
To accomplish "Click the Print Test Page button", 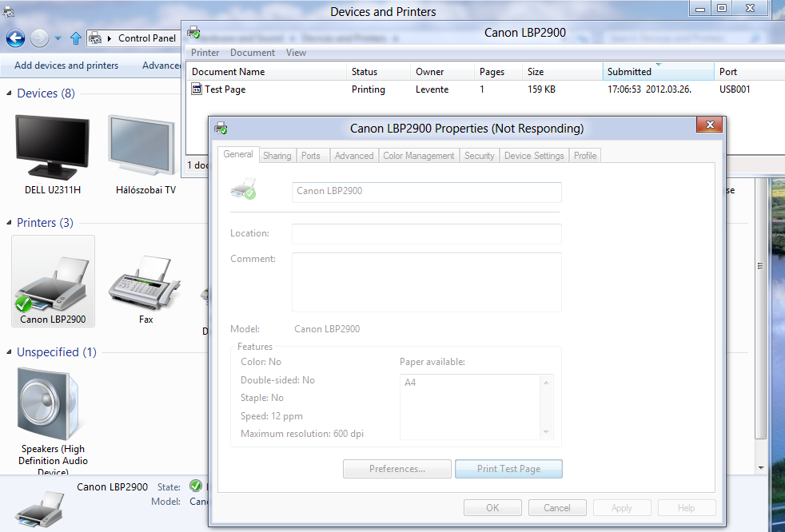I will pos(508,469).
